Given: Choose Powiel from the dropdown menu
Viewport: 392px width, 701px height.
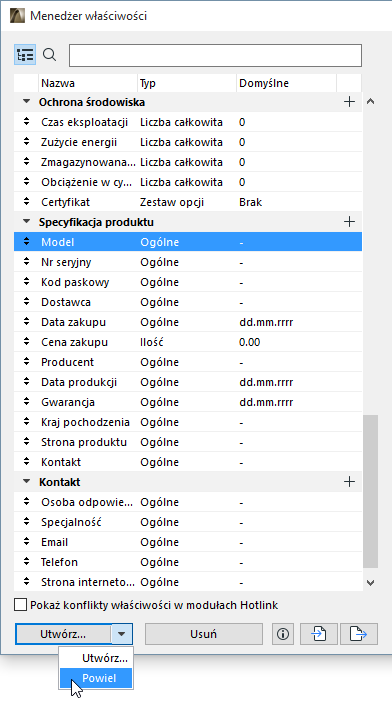Looking at the screenshot, I should (96, 678).
